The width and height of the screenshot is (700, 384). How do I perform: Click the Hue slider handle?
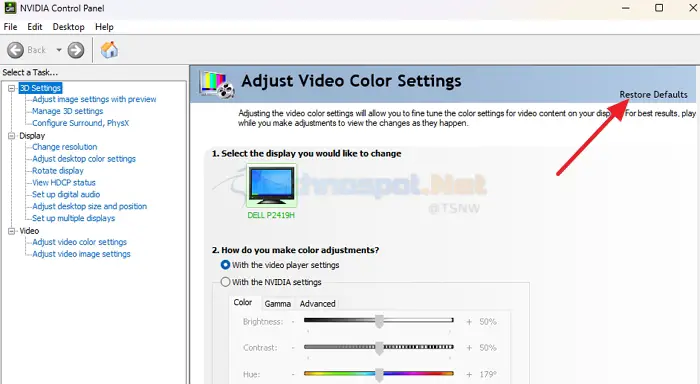coord(379,375)
